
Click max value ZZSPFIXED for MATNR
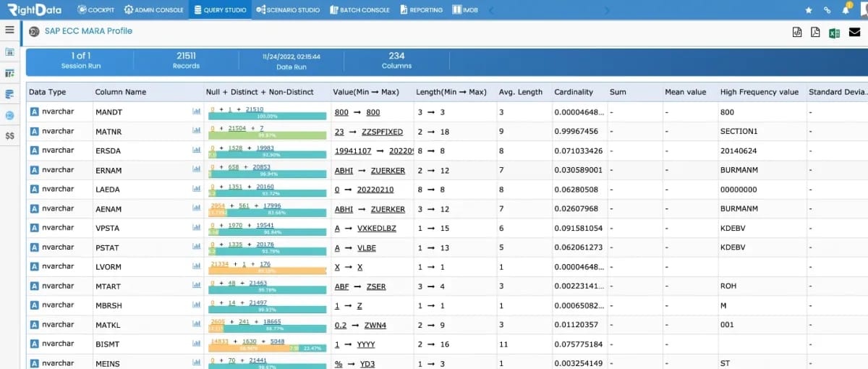[382, 132]
